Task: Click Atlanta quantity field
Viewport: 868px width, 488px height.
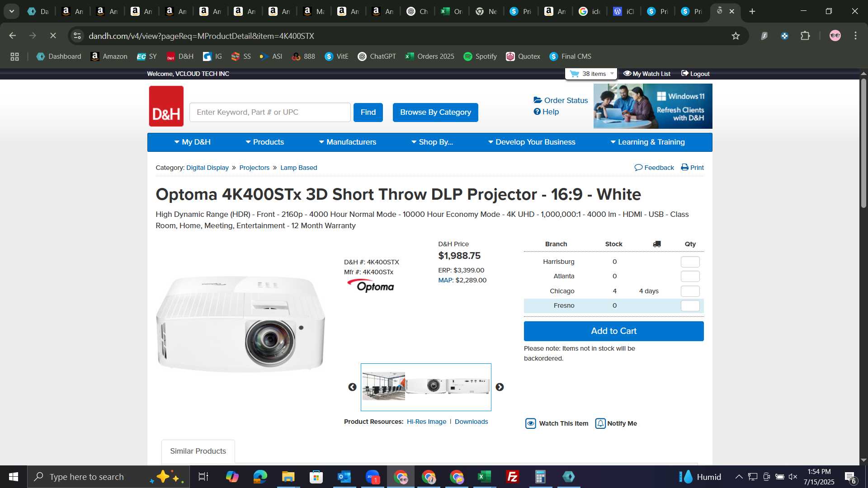Action: click(690, 276)
